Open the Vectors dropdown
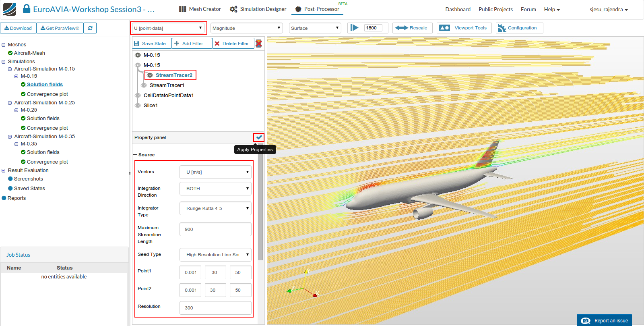Screen dimensions: 644x326 point(215,172)
